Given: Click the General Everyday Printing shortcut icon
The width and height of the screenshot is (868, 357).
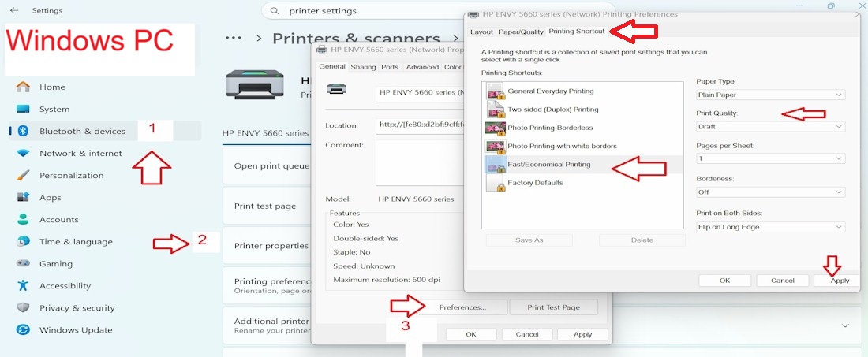Looking at the screenshot, I should click(494, 91).
